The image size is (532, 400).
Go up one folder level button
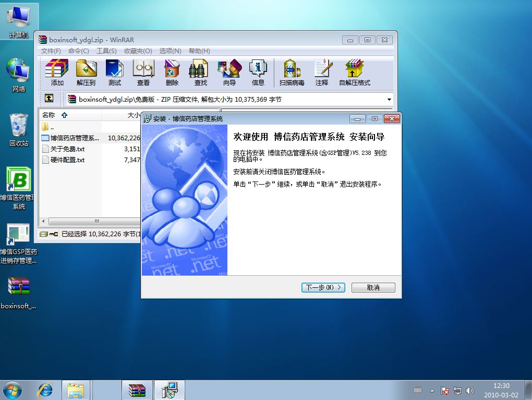click(49, 99)
